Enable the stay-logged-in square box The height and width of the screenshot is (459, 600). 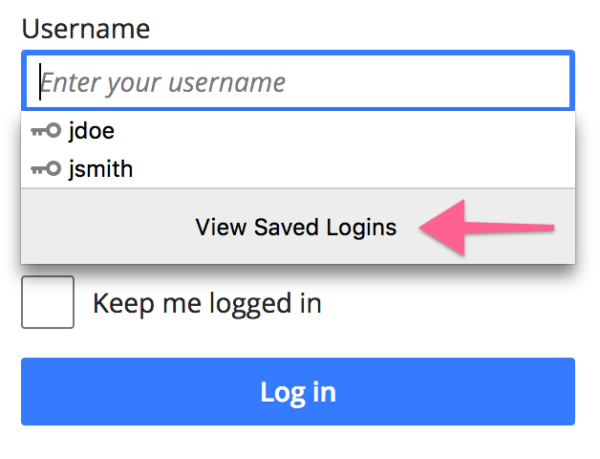(48, 302)
